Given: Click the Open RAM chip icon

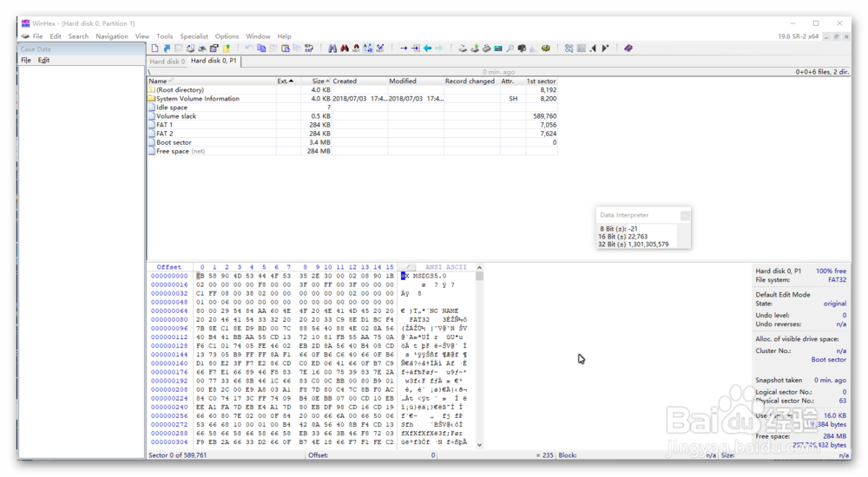Looking at the screenshot, I should pyautogui.click(x=498, y=49).
